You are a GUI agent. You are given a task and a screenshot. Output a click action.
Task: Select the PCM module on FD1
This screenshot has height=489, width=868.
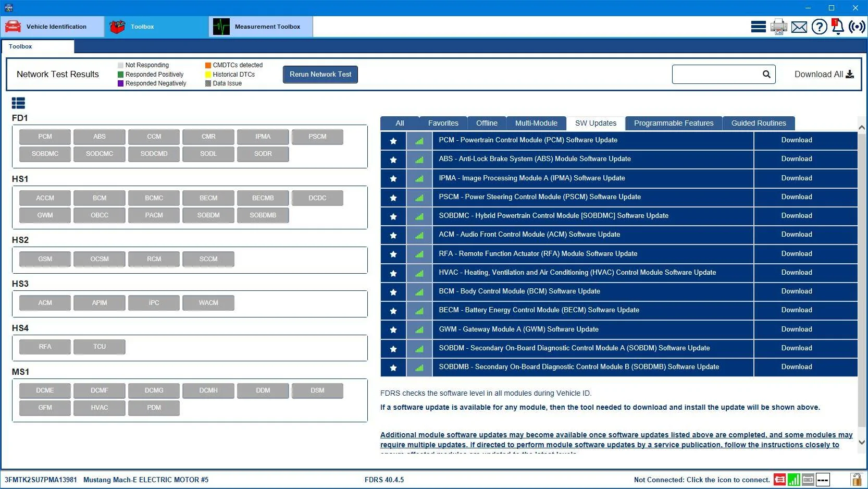(45, 137)
